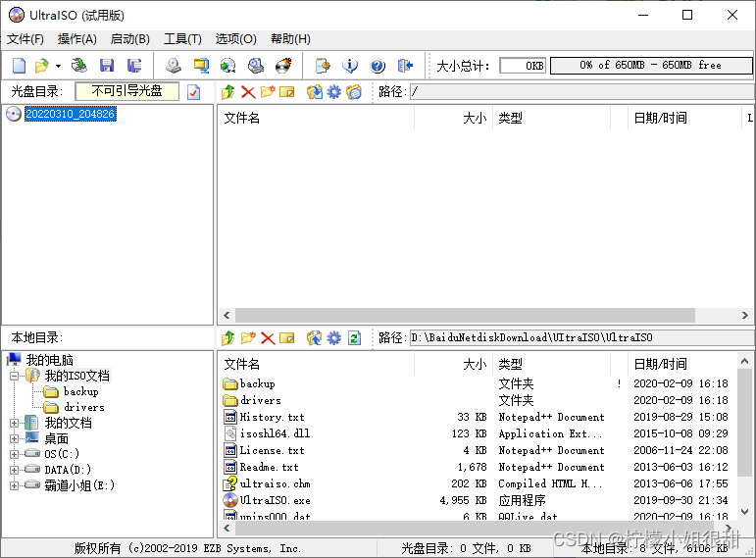Sort local files by 文件名 column header
The height and width of the screenshot is (558, 756).
[317, 364]
